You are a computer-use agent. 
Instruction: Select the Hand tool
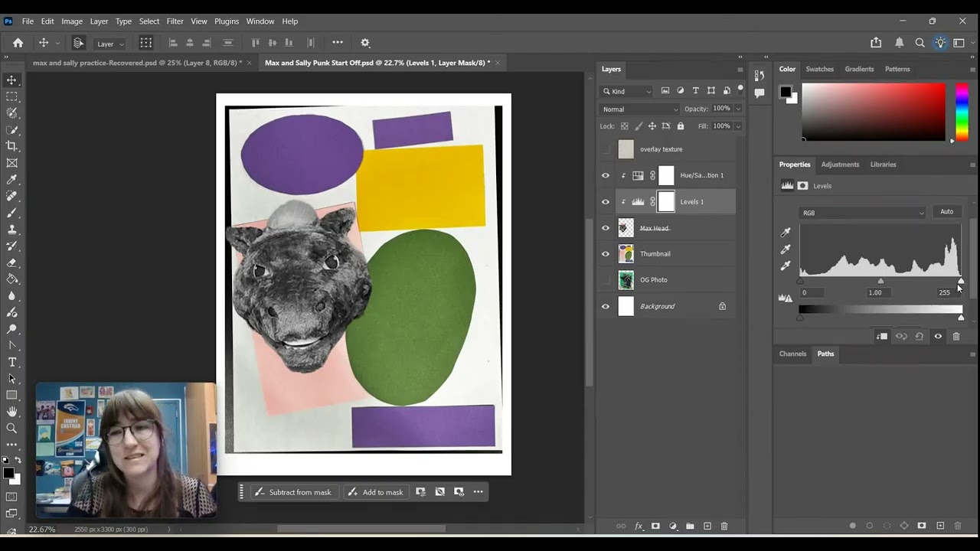11,412
